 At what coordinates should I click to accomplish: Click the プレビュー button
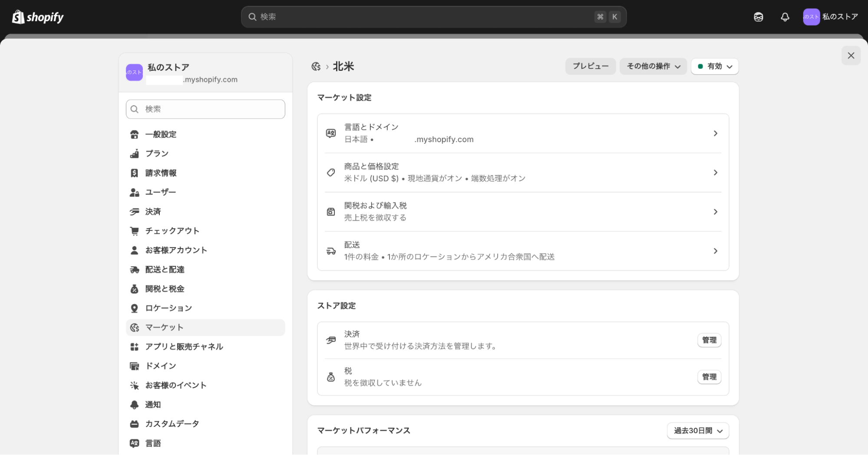click(x=590, y=66)
